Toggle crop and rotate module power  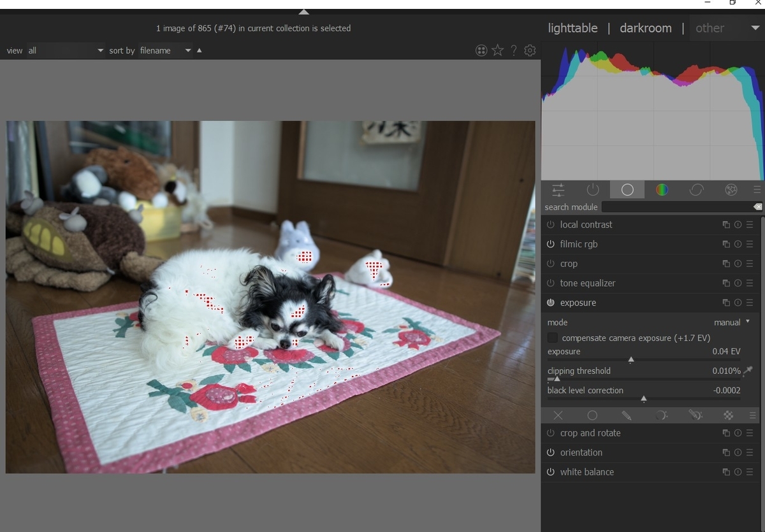click(x=551, y=433)
